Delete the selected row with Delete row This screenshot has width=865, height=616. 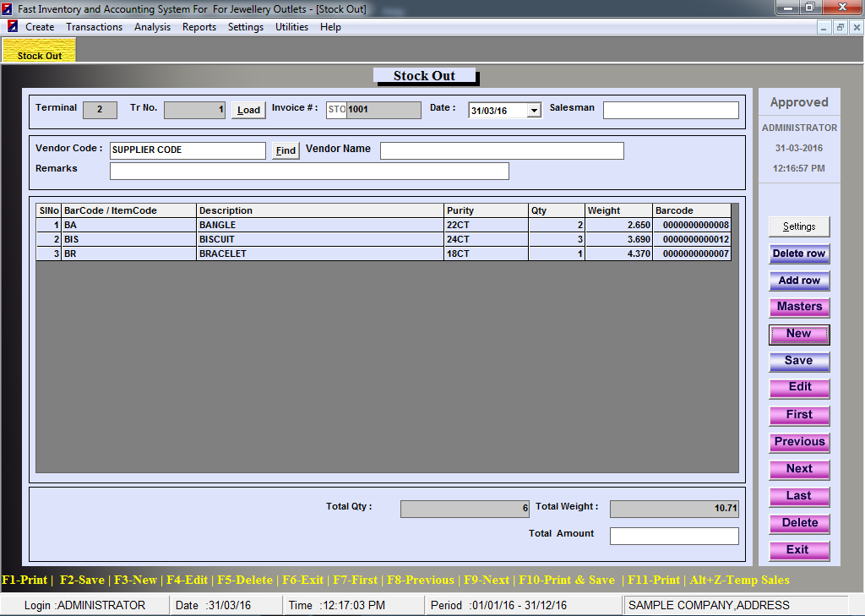click(x=799, y=253)
